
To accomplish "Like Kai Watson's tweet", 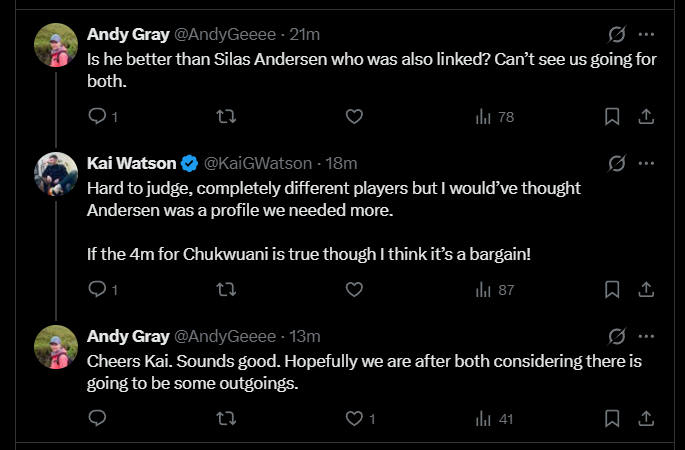I will tap(353, 290).
